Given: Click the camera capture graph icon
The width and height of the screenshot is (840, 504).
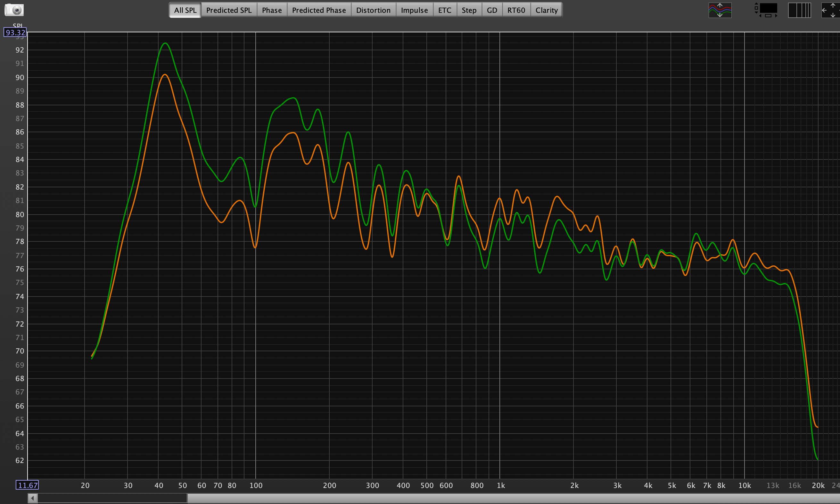Looking at the screenshot, I should click(14, 10).
